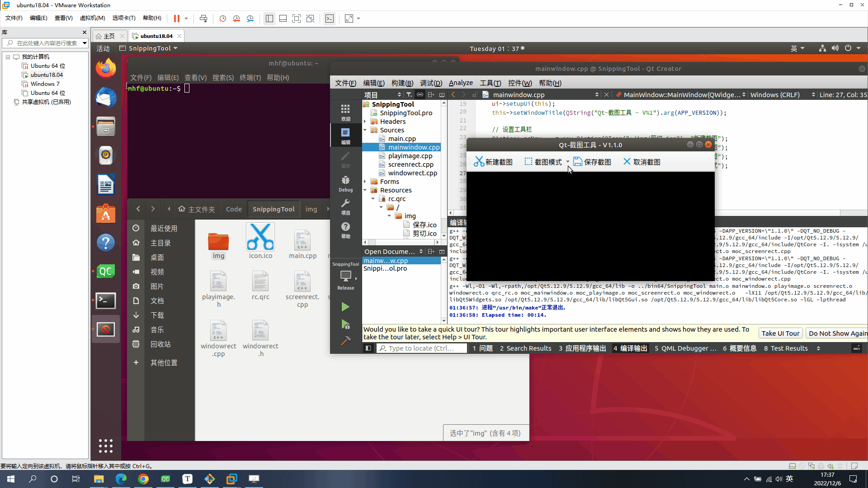
Task: Click the Type to locate input field
Action: point(422,348)
